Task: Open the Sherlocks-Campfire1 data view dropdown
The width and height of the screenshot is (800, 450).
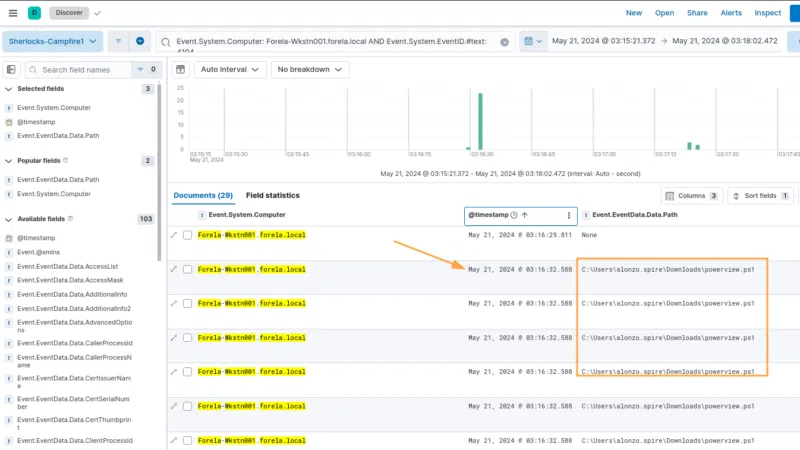Action: [53, 41]
